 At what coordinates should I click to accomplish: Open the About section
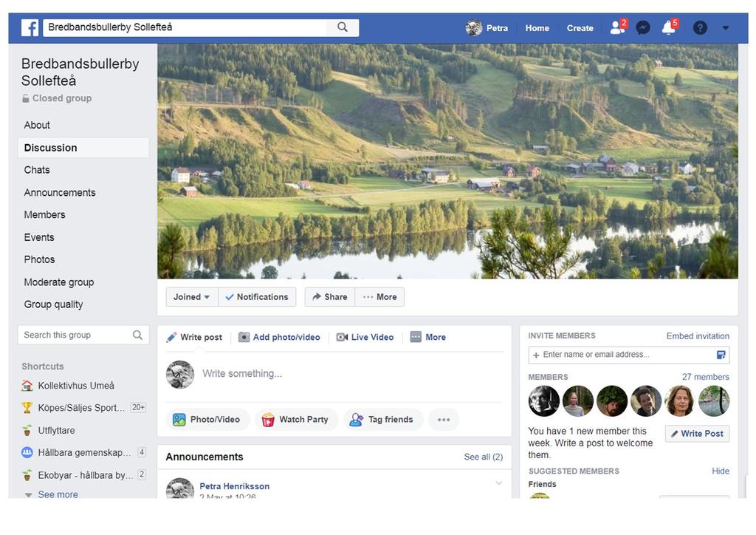(x=37, y=125)
